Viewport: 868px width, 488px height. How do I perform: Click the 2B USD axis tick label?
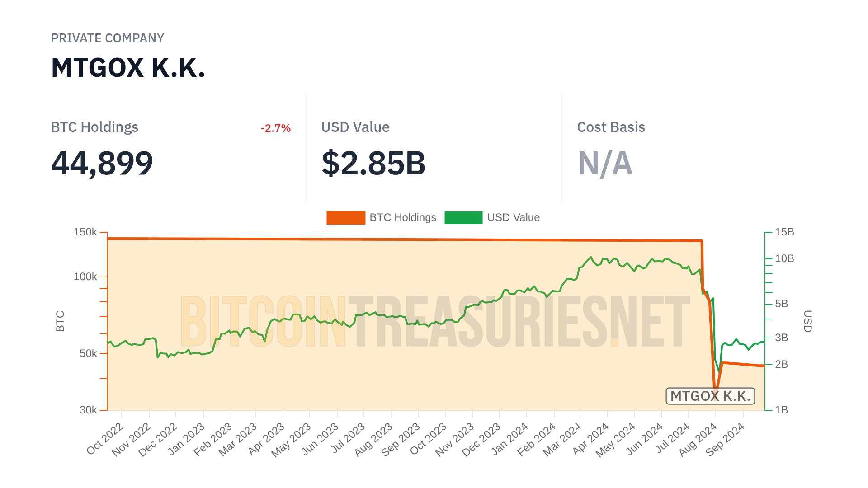tap(781, 364)
